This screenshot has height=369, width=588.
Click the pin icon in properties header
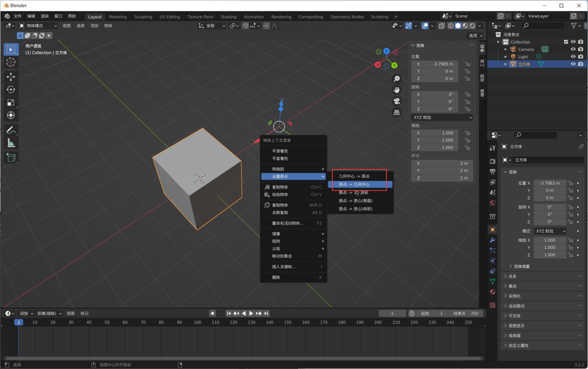[x=580, y=147]
